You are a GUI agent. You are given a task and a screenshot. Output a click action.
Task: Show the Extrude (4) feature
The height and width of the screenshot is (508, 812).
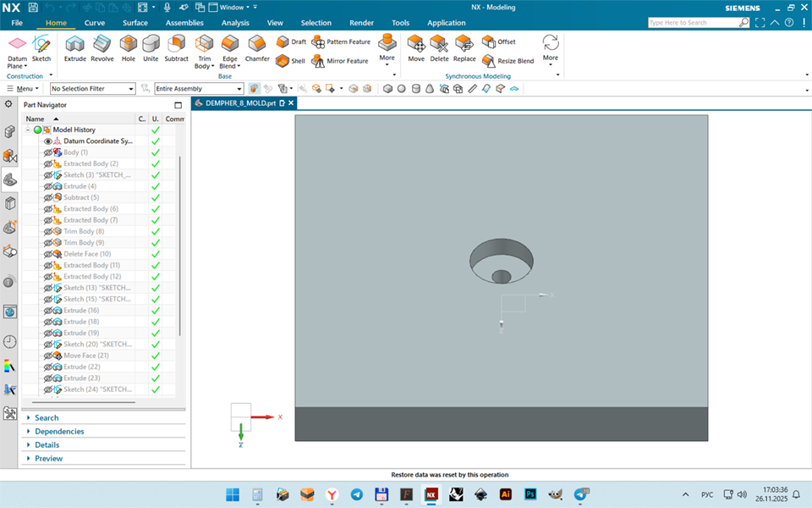pos(48,186)
